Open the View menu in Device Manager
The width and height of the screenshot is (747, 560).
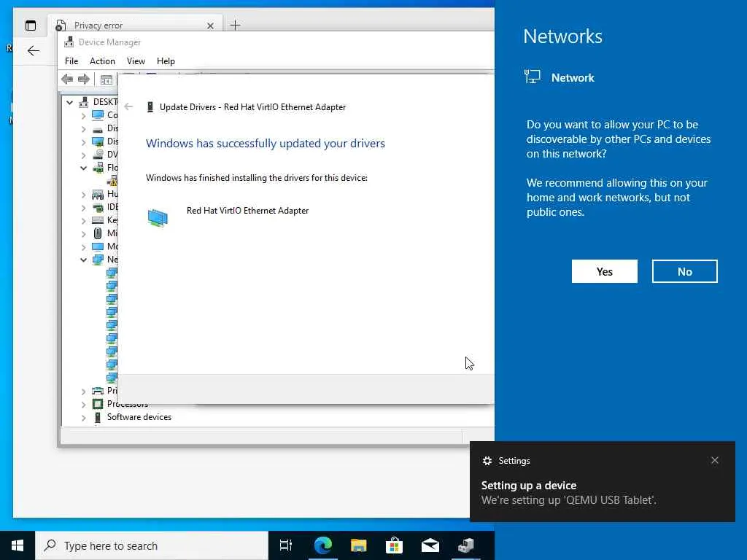[x=136, y=61]
